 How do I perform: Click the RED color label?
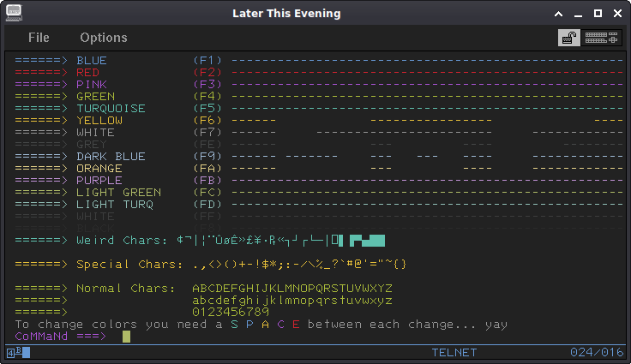coord(87,73)
